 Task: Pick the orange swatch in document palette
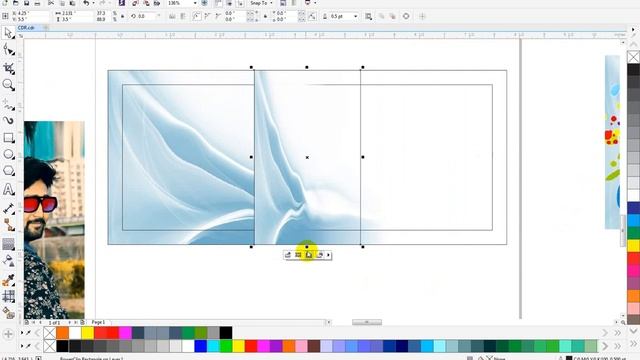click(62, 333)
